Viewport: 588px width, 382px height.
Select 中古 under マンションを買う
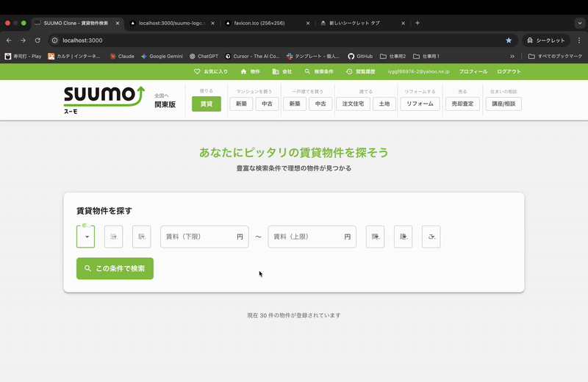(267, 104)
